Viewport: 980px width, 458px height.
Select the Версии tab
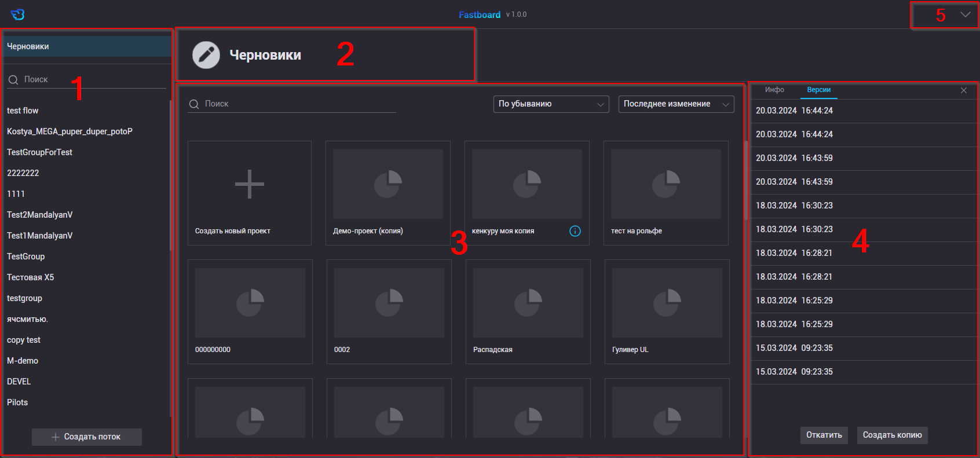pos(819,90)
